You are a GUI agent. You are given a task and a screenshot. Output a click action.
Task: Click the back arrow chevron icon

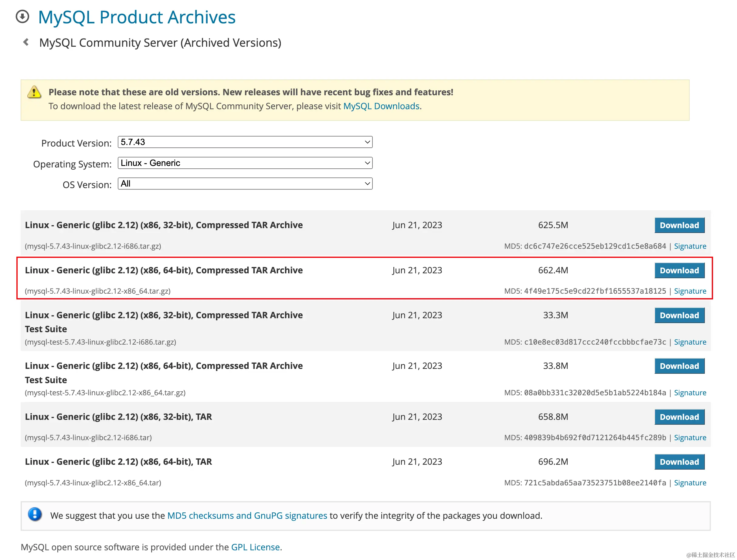tap(26, 42)
